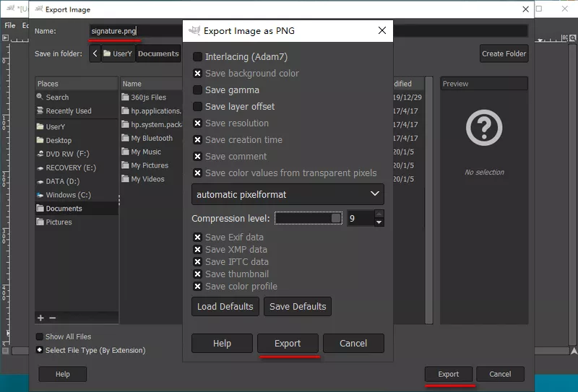This screenshot has height=392, width=578.
Task: Click the Compression level slider
Action: pos(309,218)
